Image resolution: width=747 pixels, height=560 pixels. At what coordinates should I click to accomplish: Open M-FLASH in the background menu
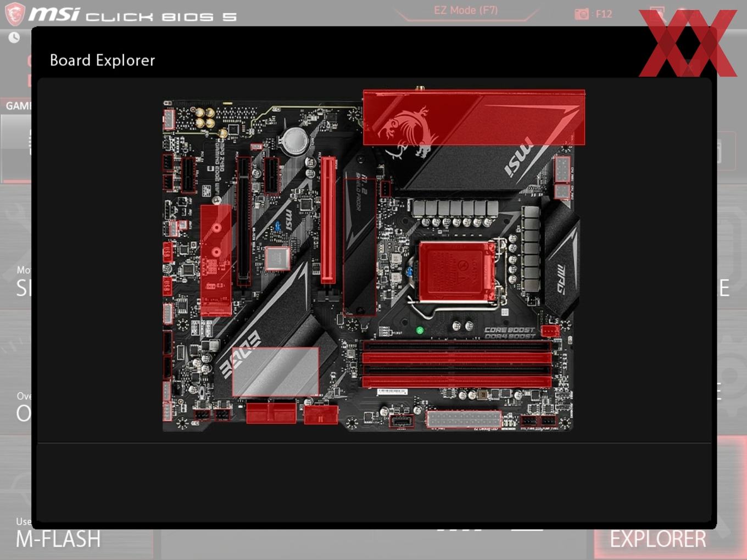[x=58, y=539]
